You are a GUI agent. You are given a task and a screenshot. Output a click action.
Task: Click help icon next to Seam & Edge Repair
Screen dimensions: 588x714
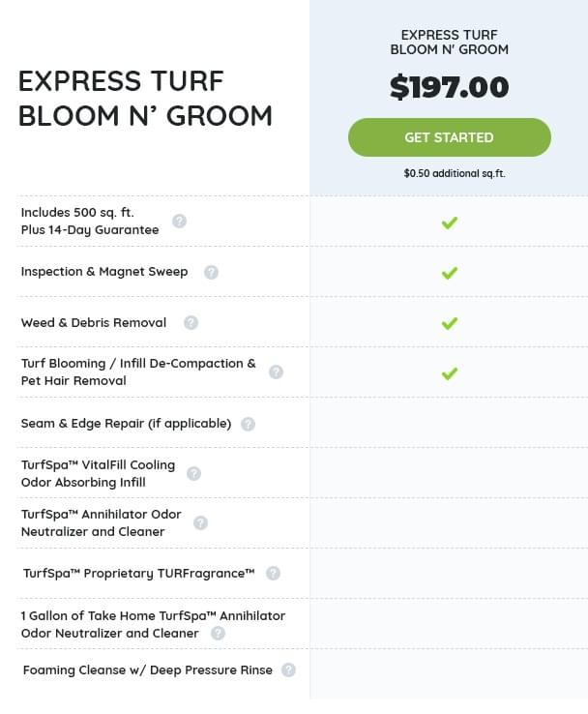pos(248,424)
